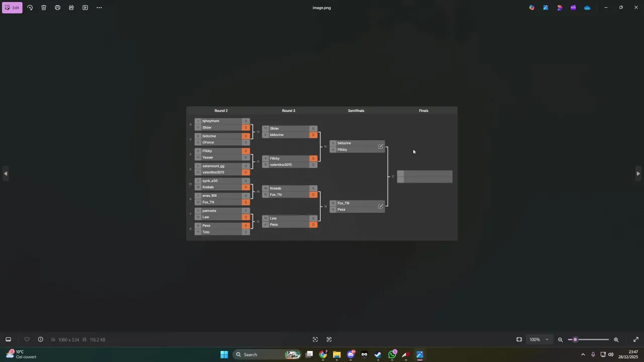This screenshot has width=644, height=362.
Task: Click the taskbar Search box
Action: (x=268, y=354)
